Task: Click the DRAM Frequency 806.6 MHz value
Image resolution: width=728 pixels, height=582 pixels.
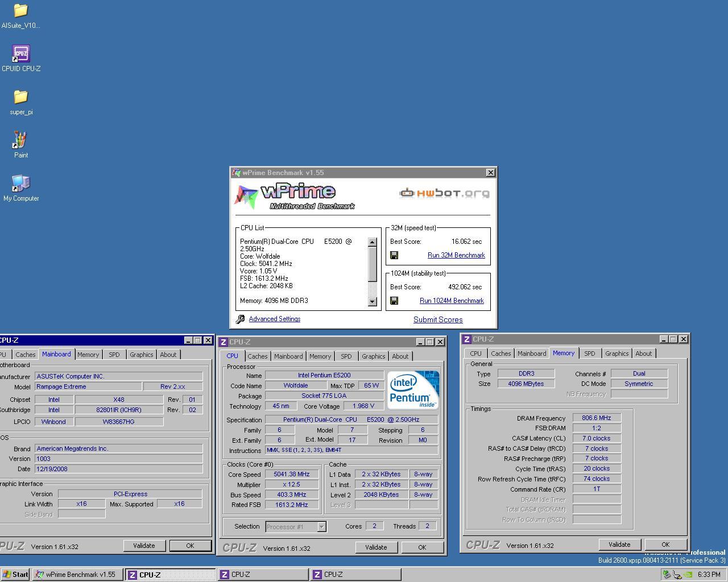Action: [597, 418]
